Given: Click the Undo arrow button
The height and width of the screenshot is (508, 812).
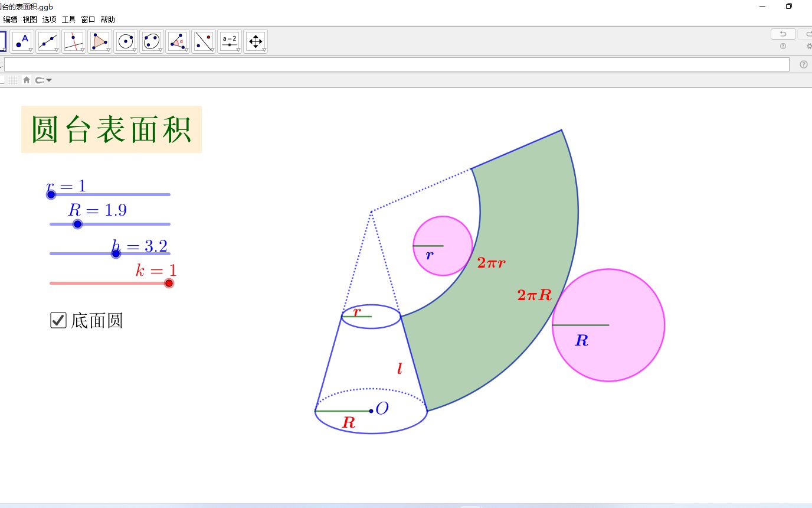Looking at the screenshot, I should [x=783, y=34].
